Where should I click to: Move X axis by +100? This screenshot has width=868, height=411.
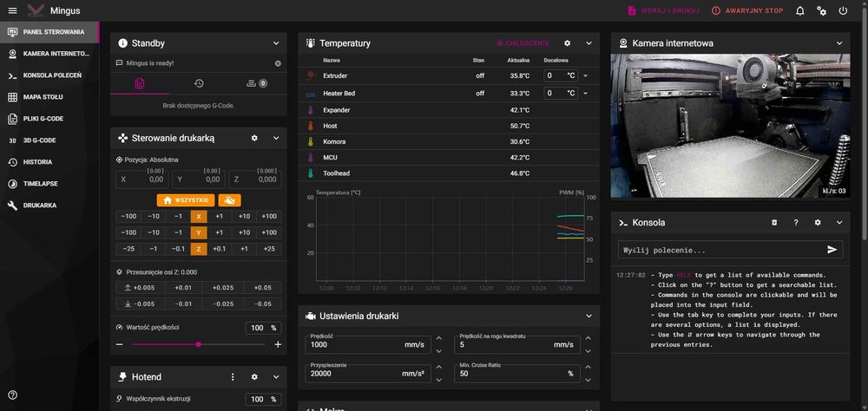269,216
